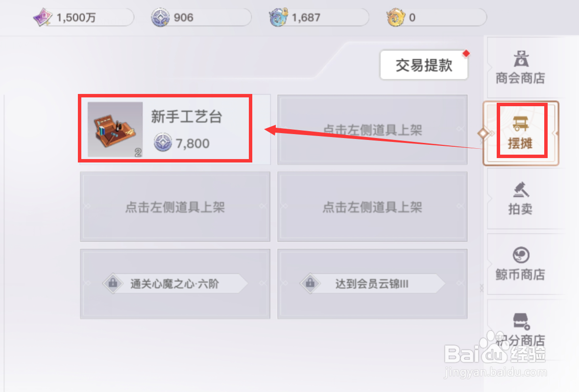Click the blue dragon currency icon beside 1,687
The width and height of the screenshot is (579, 392).
pyautogui.click(x=278, y=17)
